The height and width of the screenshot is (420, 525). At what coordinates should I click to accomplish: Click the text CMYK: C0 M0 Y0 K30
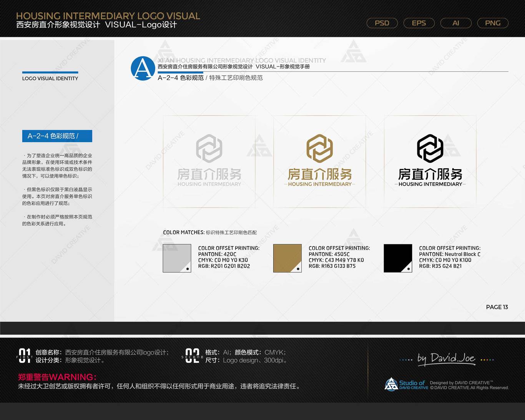pos(223,260)
